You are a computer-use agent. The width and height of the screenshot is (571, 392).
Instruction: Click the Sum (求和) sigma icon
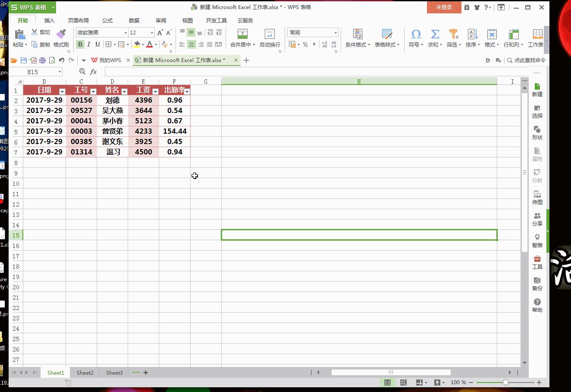pos(435,34)
